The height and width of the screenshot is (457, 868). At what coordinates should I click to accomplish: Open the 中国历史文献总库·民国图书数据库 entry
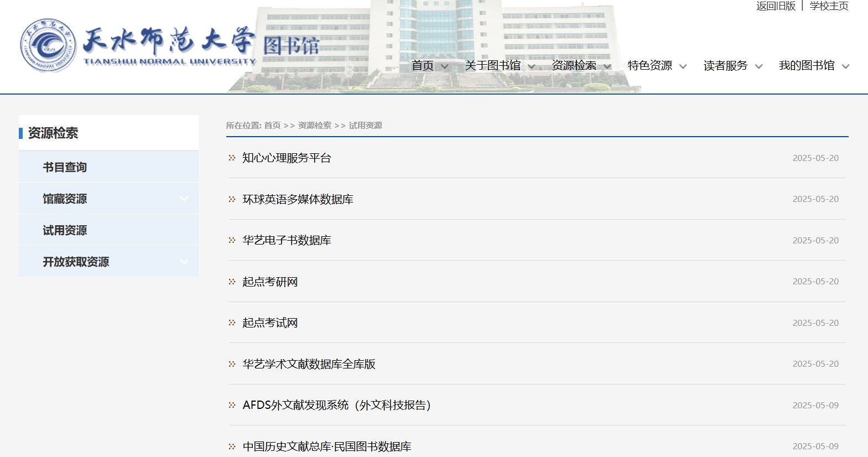tap(327, 446)
